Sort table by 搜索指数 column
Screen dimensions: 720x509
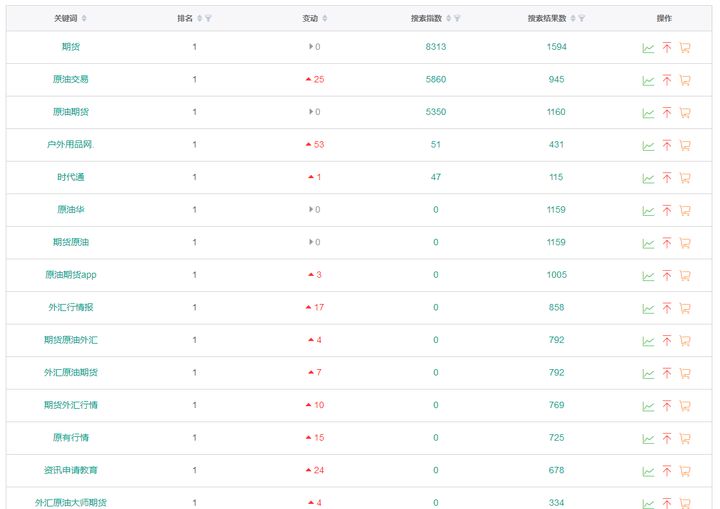(449, 18)
